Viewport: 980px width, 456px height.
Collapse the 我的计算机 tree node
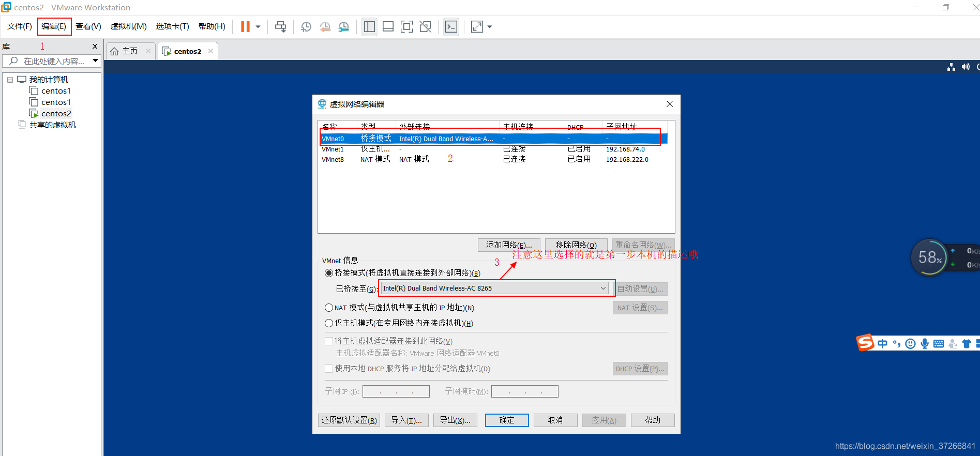pyautogui.click(x=10, y=80)
